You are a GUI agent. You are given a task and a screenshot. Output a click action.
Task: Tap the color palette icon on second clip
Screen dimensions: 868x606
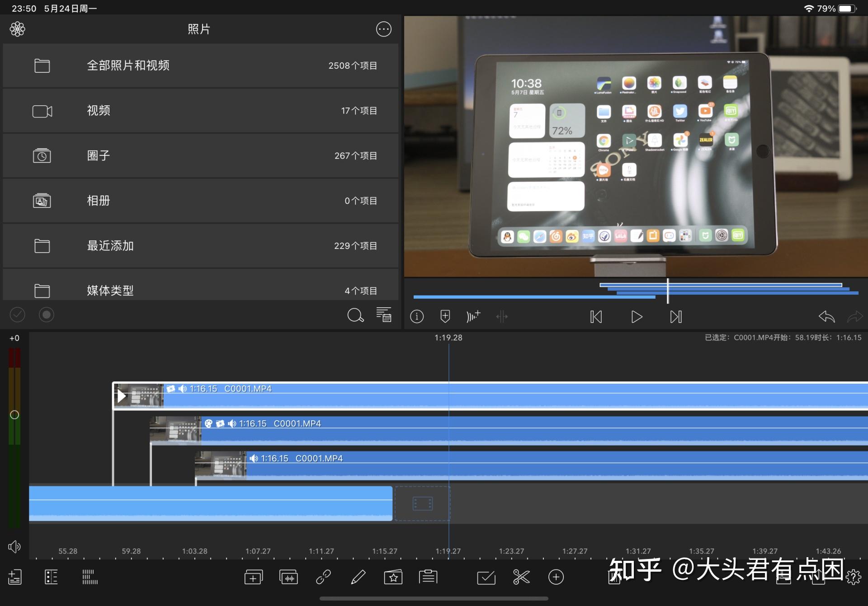click(208, 423)
